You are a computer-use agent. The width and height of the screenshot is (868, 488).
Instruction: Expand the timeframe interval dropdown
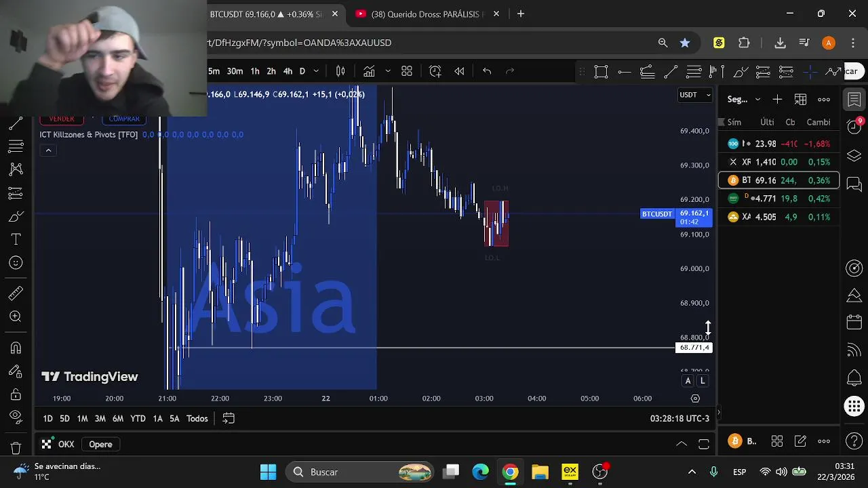click(x=316, y=71)
